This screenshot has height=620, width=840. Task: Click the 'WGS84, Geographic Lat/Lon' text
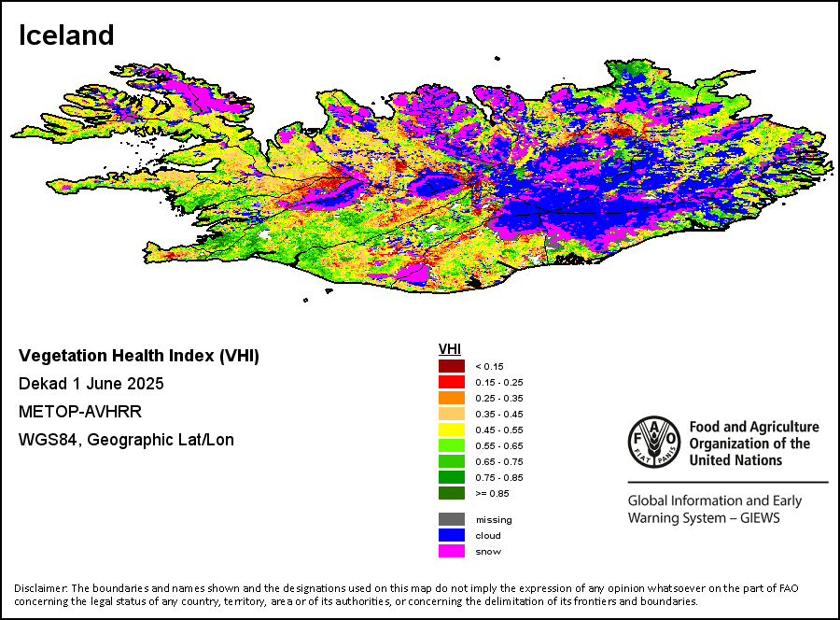pos(126,440)
